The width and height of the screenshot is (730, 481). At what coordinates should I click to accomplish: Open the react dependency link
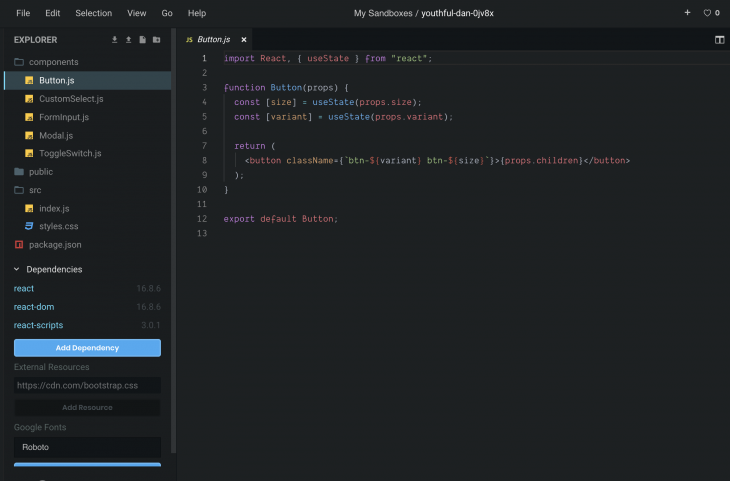click(x=24, y=289)
